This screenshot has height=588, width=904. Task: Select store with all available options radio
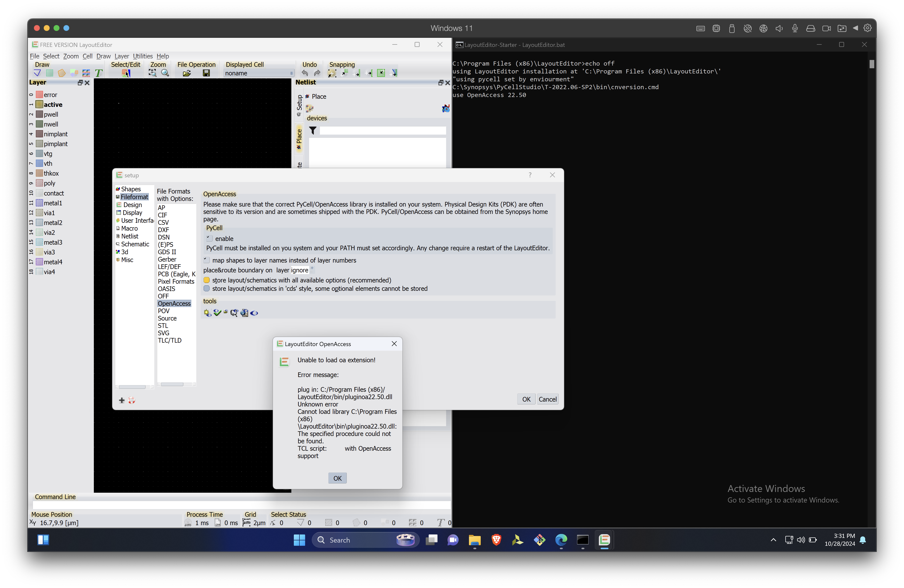coord(207,280)
